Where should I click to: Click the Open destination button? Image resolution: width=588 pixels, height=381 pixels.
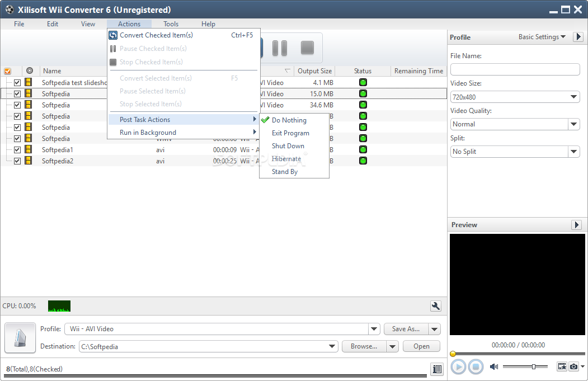coord(421,346)
